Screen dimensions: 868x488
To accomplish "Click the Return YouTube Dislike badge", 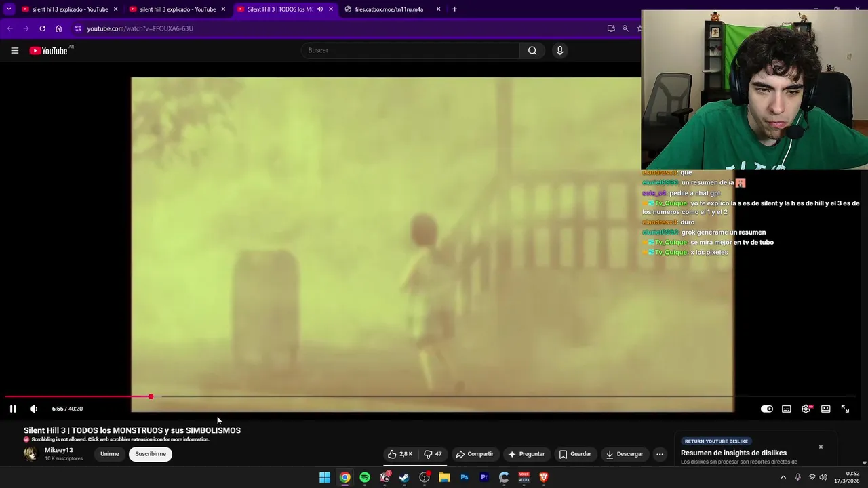I will point(716,441).
